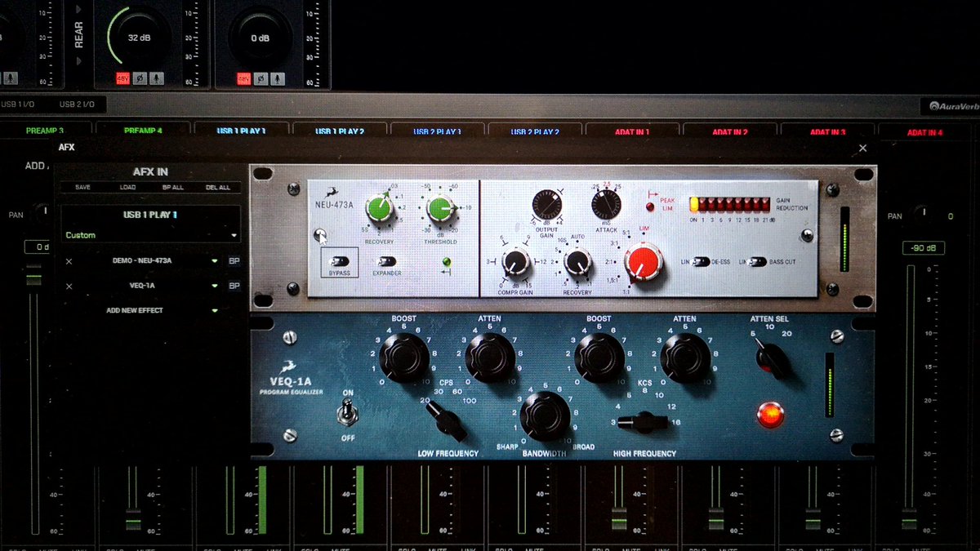
Task: Toggle 48V phantom power on the 0 dB preamp
Action: point(243,78)
